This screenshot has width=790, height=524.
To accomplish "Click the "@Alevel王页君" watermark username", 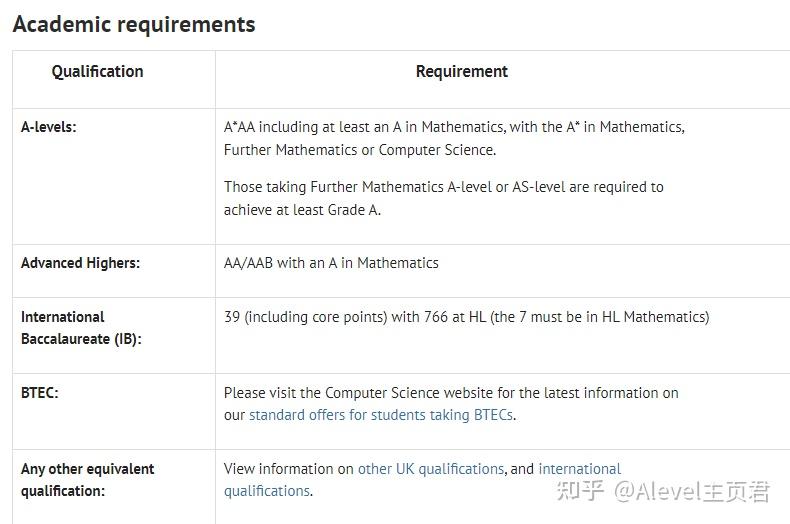I will click(692, 492).
